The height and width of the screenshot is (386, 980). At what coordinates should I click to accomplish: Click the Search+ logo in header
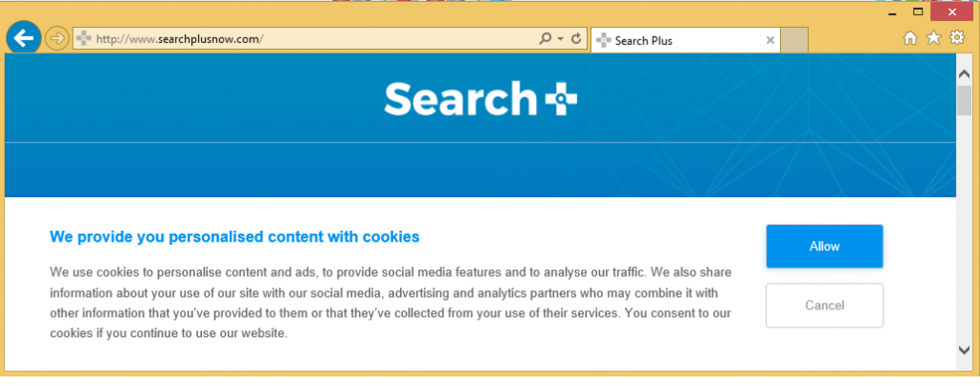tap(480, 100)
